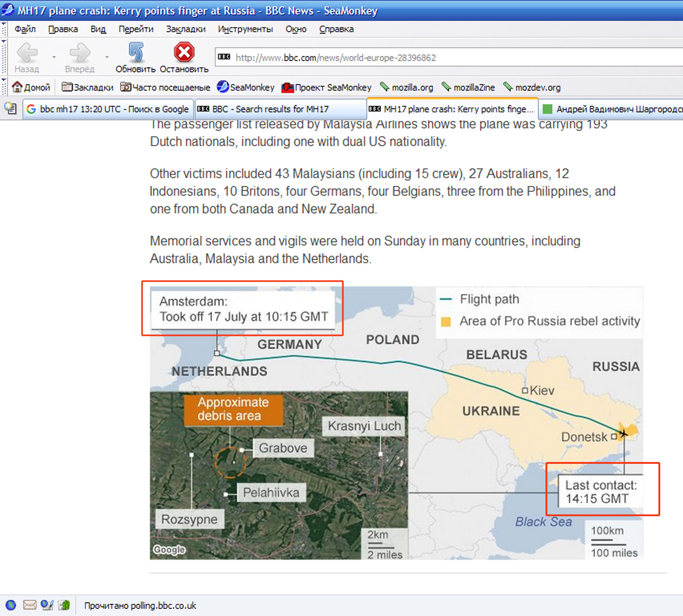
Task: Open Address Book via the status bar icon
Action: [64, 605]
